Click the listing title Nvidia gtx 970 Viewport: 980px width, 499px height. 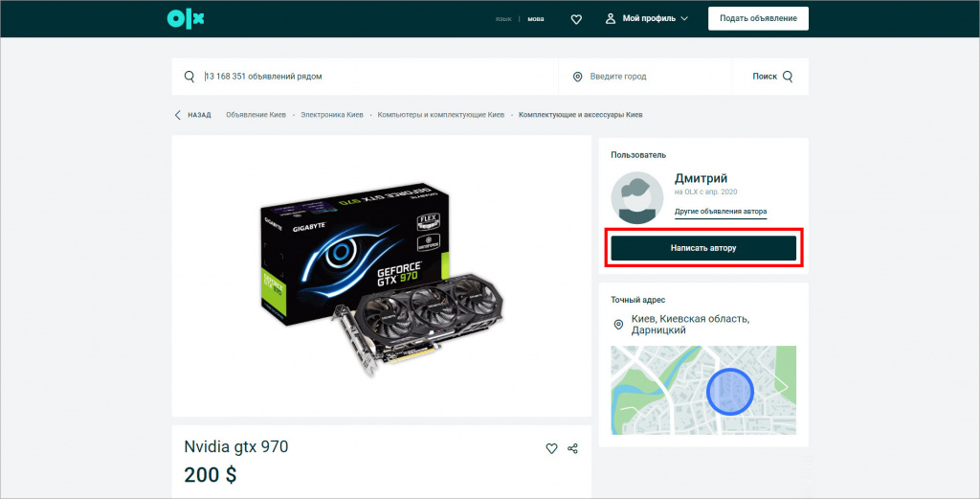pyautogui.click(x=236, y=446)
